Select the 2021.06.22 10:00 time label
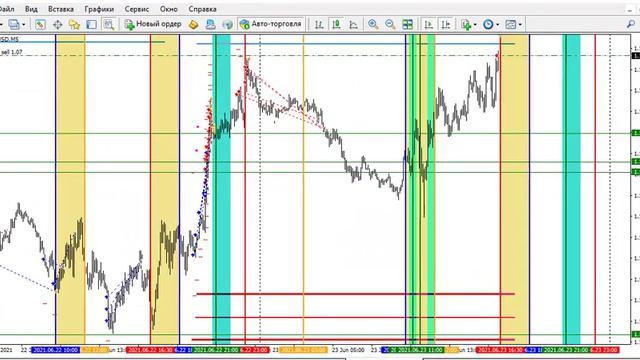640x360 pixels. tap(56, 350)
